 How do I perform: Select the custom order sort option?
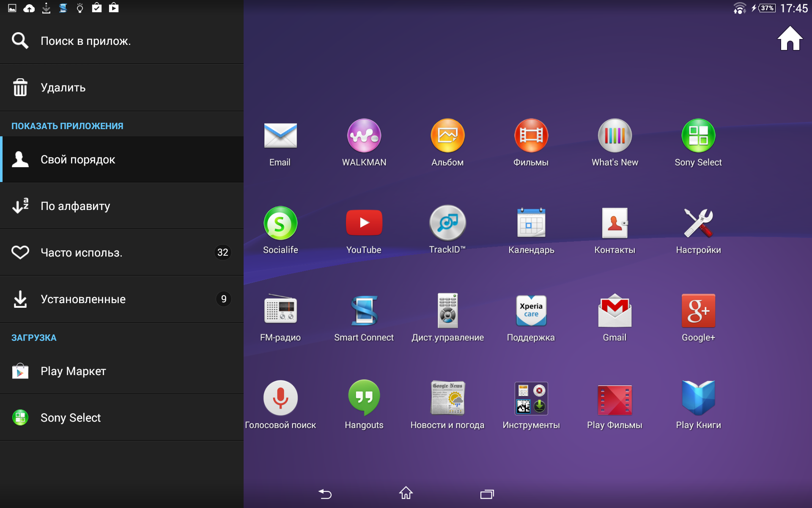[122, 160]
